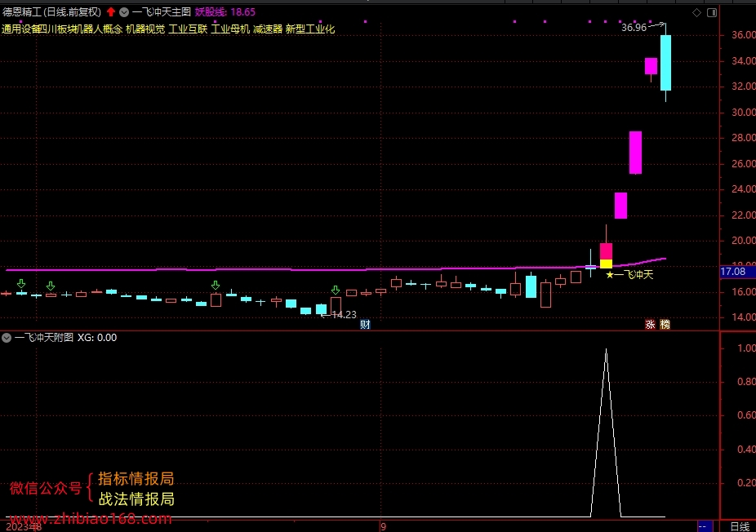This screenshot has width=756, height=532.
Task: Open the 减速器 concept tag
Action: [x=268, y=29]
